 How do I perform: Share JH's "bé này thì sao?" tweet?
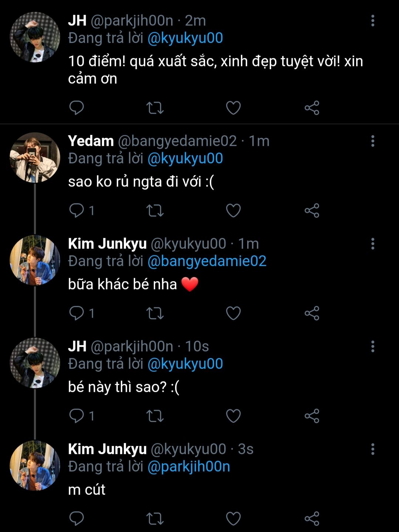coord(312,416)
